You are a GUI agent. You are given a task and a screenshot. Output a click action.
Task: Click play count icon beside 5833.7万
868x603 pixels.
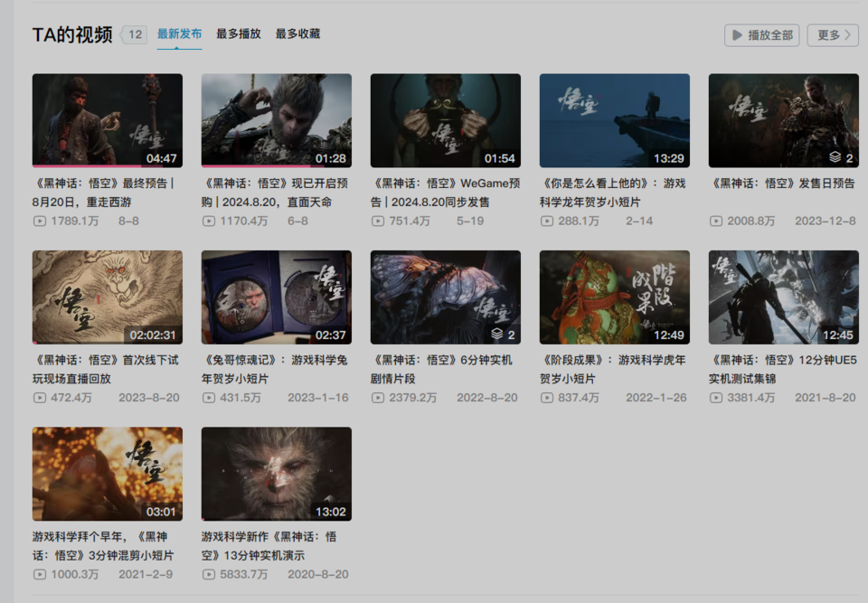pos(209,574)
